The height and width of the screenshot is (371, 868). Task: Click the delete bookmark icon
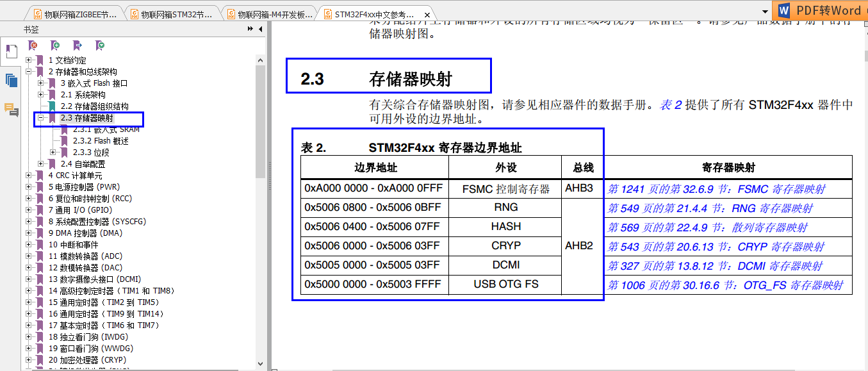[33, 45]
